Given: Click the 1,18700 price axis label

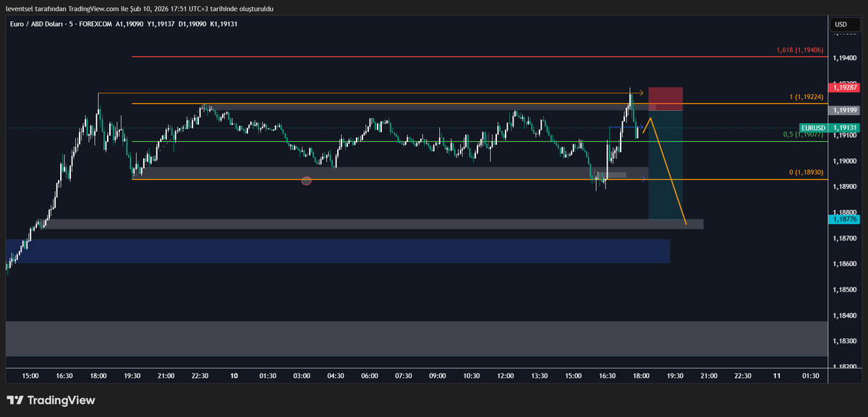Looking at the screenshot, I should [846, 238].
